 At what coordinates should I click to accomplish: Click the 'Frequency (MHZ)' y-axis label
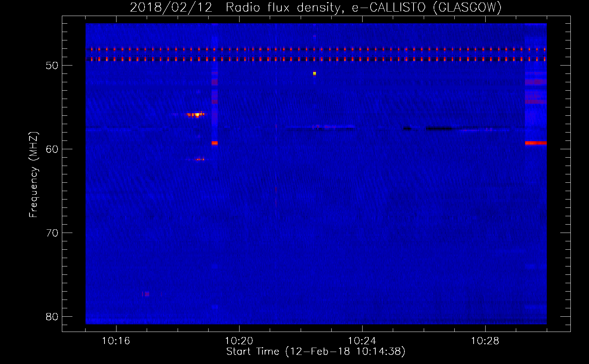point(33,175)
